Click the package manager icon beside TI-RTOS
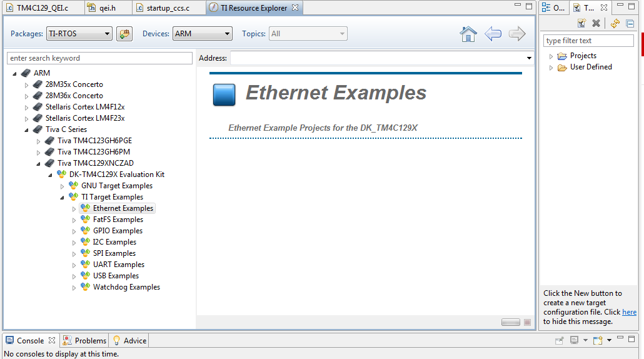 click(x=124, y=34)
